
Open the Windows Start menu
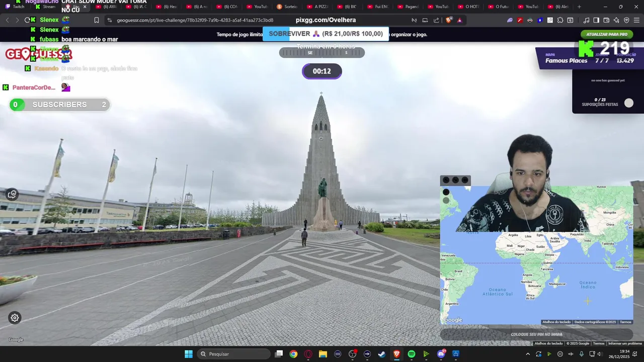pos(189,354)
